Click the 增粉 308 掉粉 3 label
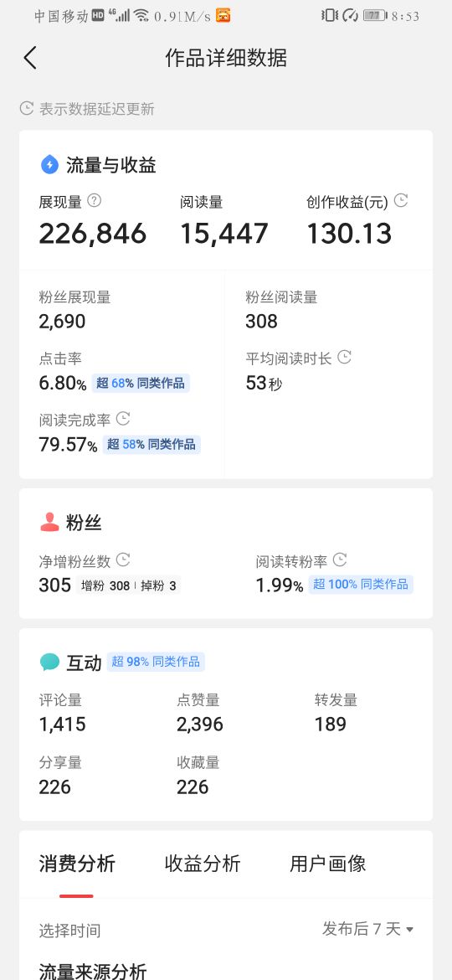 pyautogui.click(x=129, y=585)
